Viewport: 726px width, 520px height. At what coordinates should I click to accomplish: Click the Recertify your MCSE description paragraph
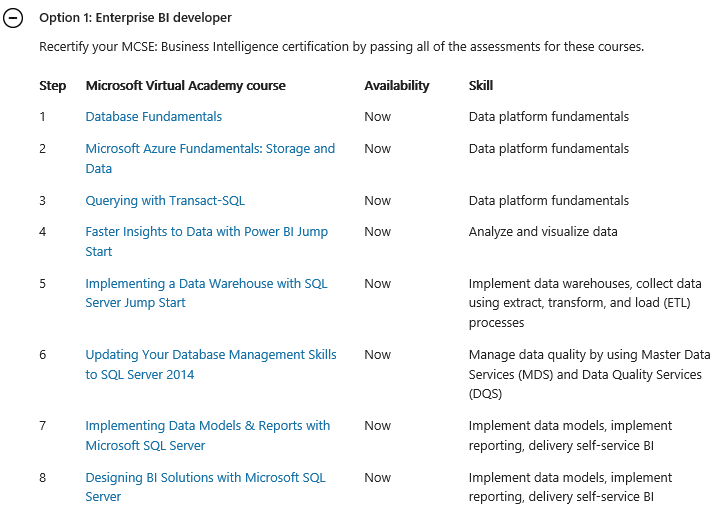(341, 47)
